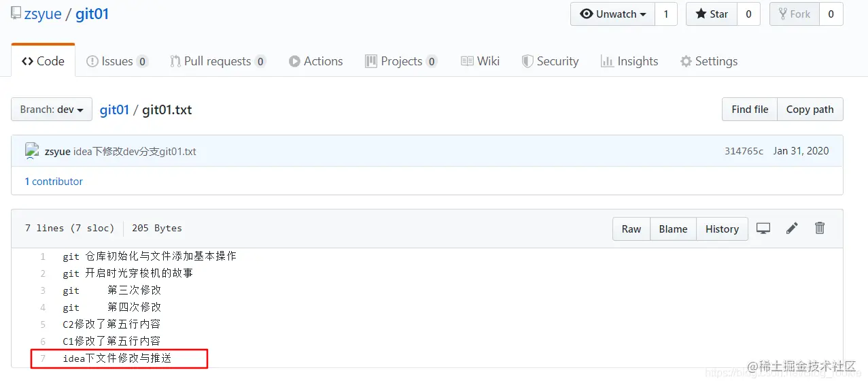Select the Code tab
The image size is (868, 385).
(43, 61)
